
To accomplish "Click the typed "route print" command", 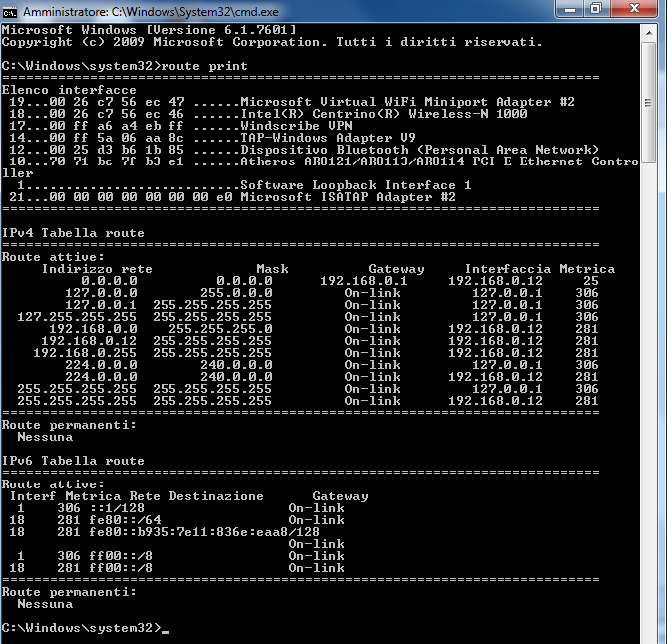I will (x=207, y=66).
